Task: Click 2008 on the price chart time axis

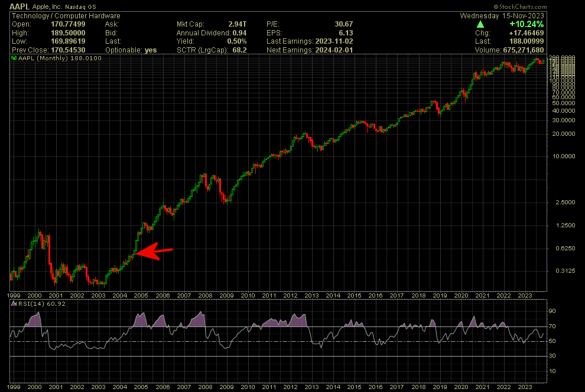Action: click(x=205, y=296)
